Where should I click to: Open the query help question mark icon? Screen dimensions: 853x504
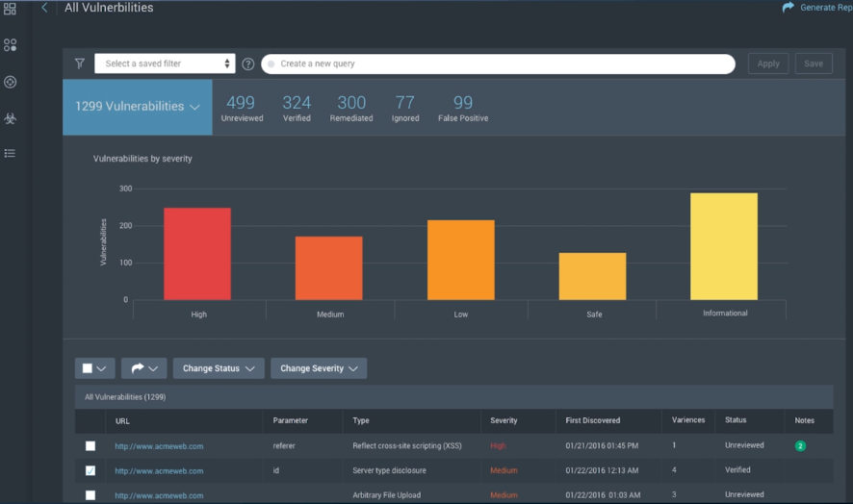[x=248, y=64]
